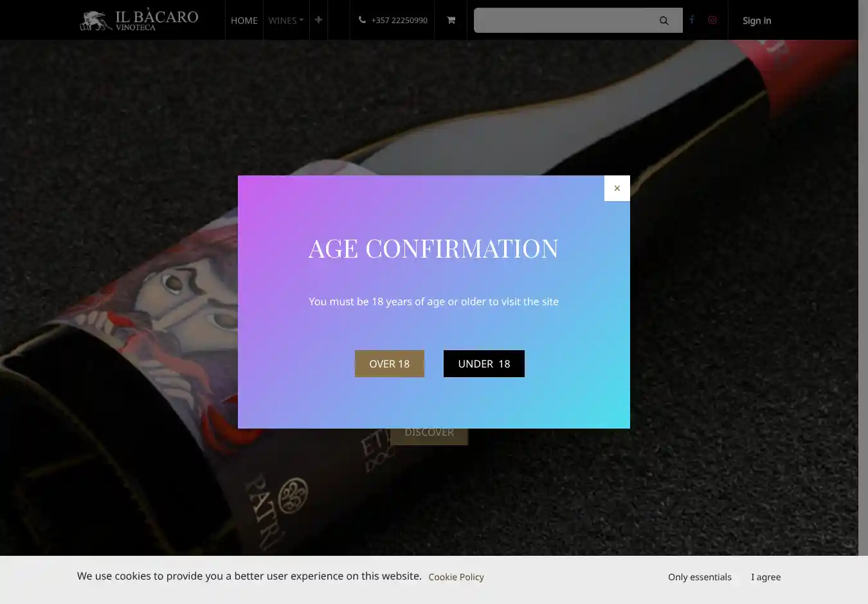The image size is (868, 604).
Task: Visit the Facebook page icon
Action: click(692, 20)
